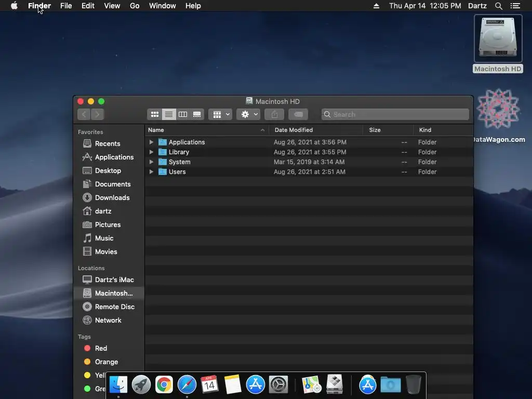Select the Orange tag
Screen dimensions: 532x399
[109, 362]
